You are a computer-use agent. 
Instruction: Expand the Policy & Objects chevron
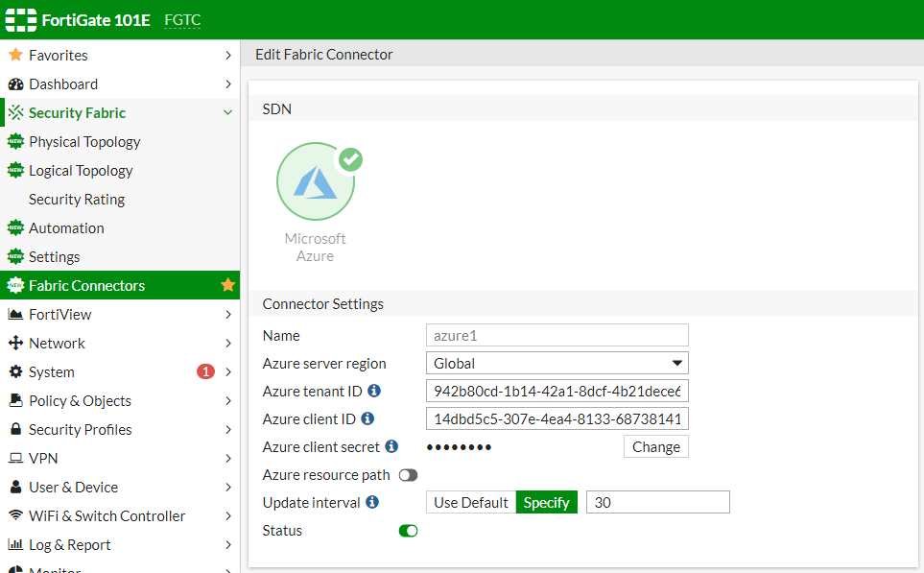(228, 401)
